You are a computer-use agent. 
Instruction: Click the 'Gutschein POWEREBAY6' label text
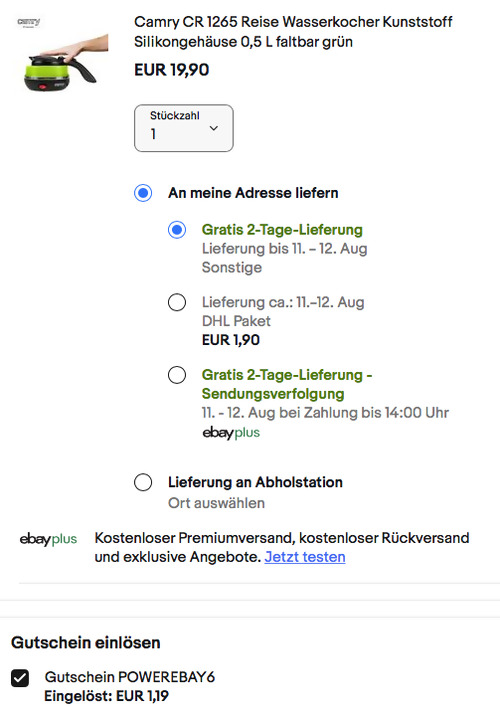(130, 677)
